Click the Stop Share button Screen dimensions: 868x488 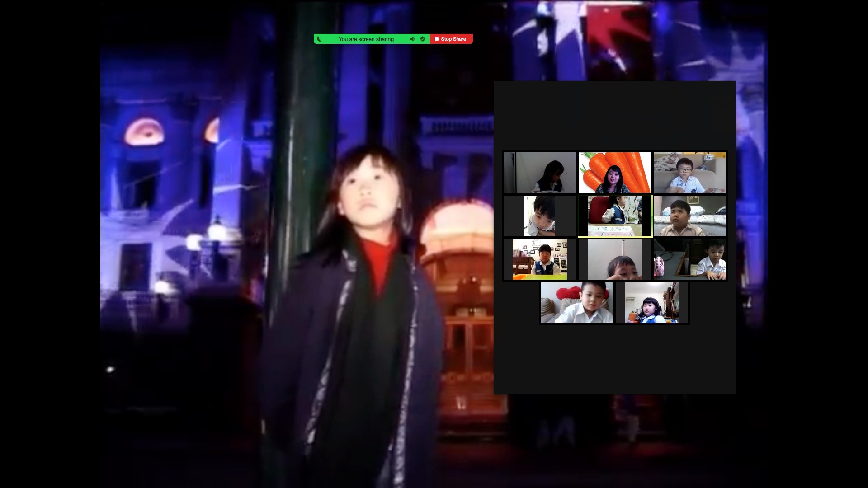[451, 39]
